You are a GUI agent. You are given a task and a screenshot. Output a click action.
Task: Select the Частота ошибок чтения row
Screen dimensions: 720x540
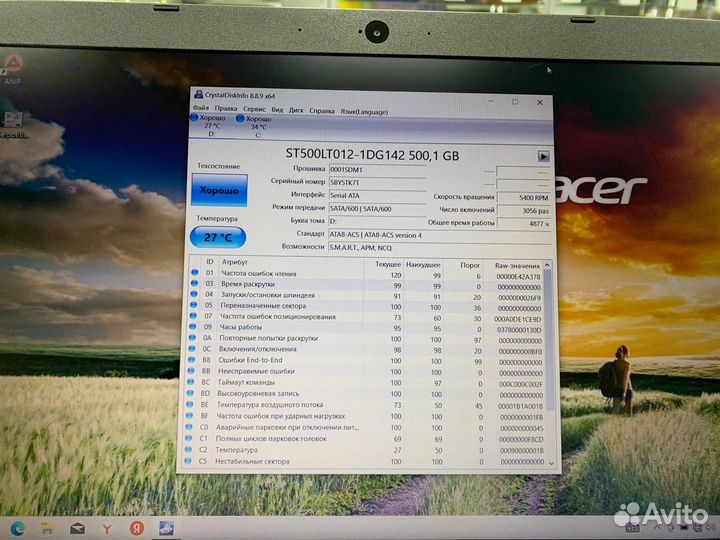[x=366, y=275]
